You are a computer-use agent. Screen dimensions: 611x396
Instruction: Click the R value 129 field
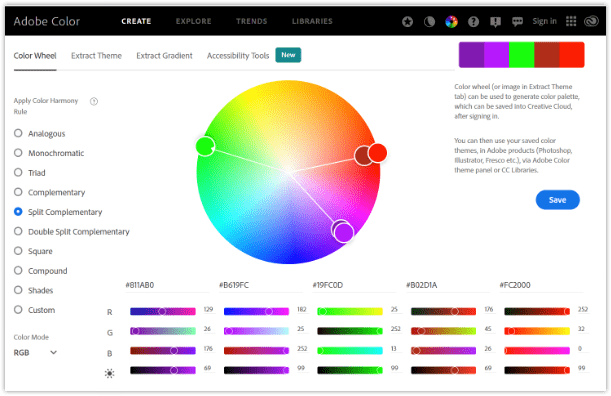pos(208,309)
